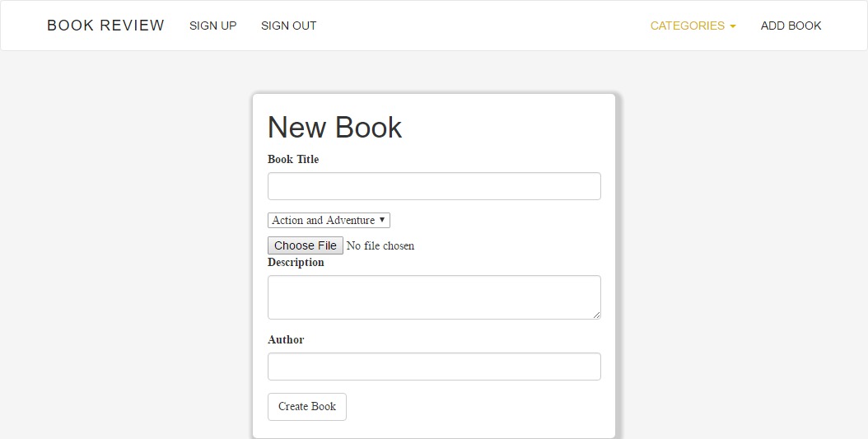Click the No file chosen text
This screenshot has width=868, height=439.
380,245
